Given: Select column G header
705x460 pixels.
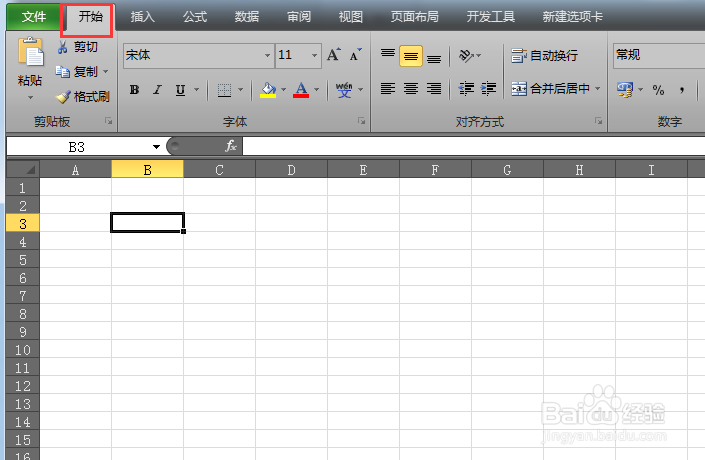Looking at the screenshot, I should (507, 170).
